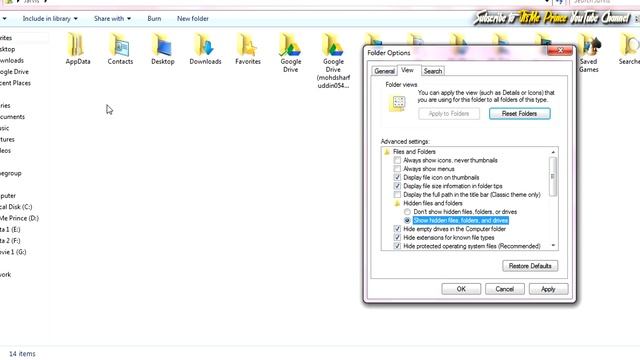Viewport: 640px width, 360px height.
Task: Expand the Include in library dropdown
Action: tap(50, 19)
